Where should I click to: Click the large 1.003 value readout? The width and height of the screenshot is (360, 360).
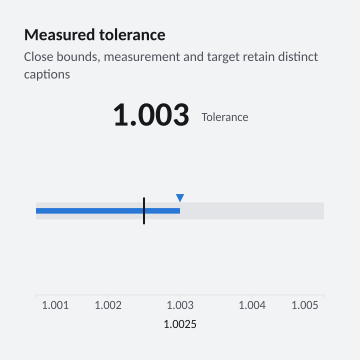coord(151,115)
